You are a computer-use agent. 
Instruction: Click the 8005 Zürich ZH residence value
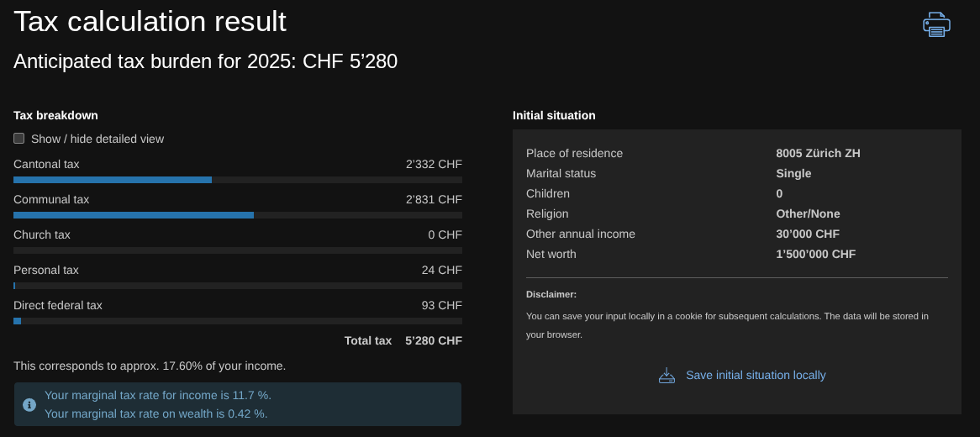[x=818, y=153]
